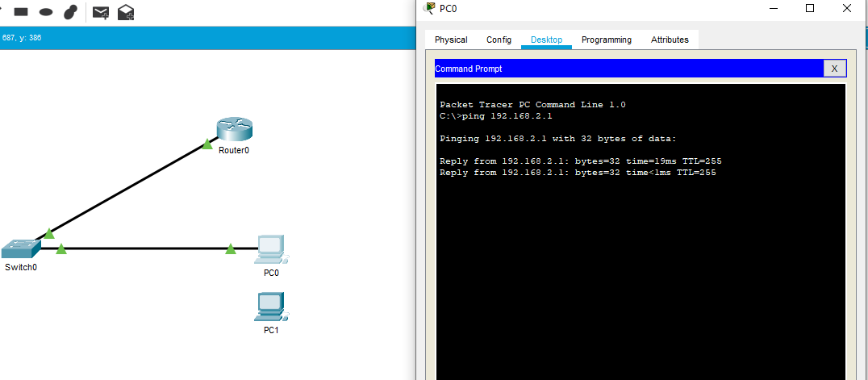Select the Draw Freeform shape tool
This screenshot has width=868, height=380.
70,11
